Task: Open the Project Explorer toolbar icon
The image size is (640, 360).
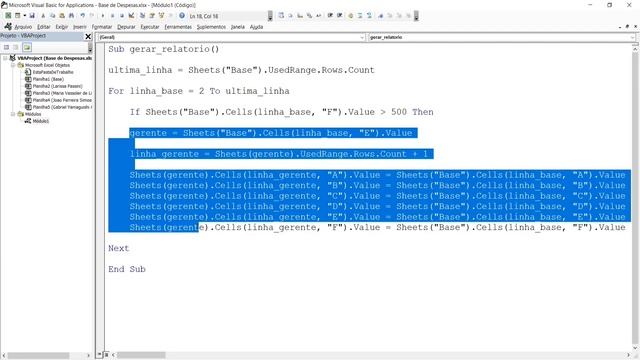Action: pos(142,16)
